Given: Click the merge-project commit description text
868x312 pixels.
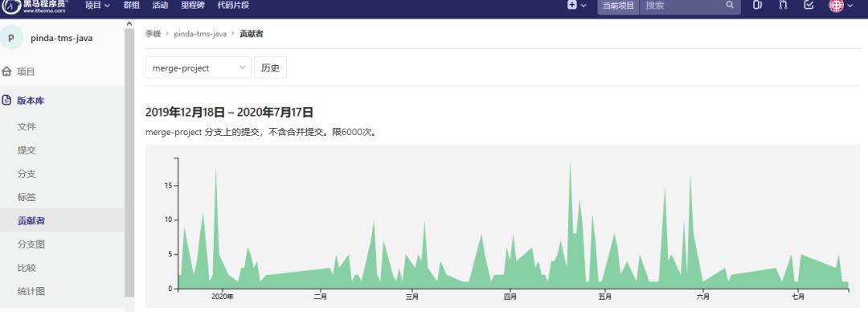Looking at the screenshot, I should pyautogui.click(x=261, y=133).
